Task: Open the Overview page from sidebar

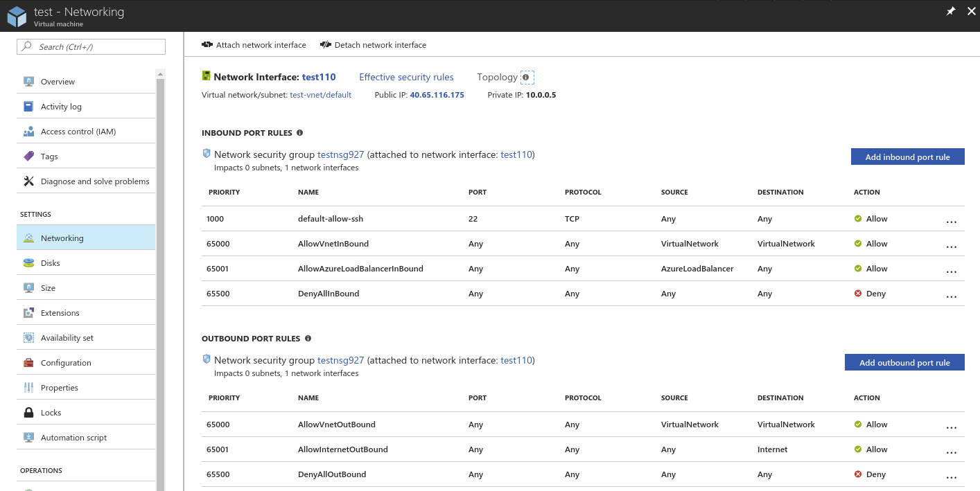Action: pyautogui.click(x=58, y=81)
